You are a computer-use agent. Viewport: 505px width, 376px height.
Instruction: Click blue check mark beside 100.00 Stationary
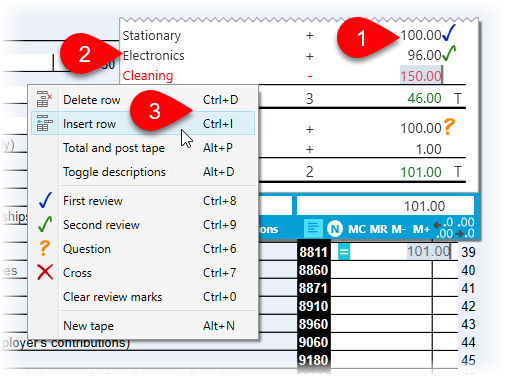point(449,33)
